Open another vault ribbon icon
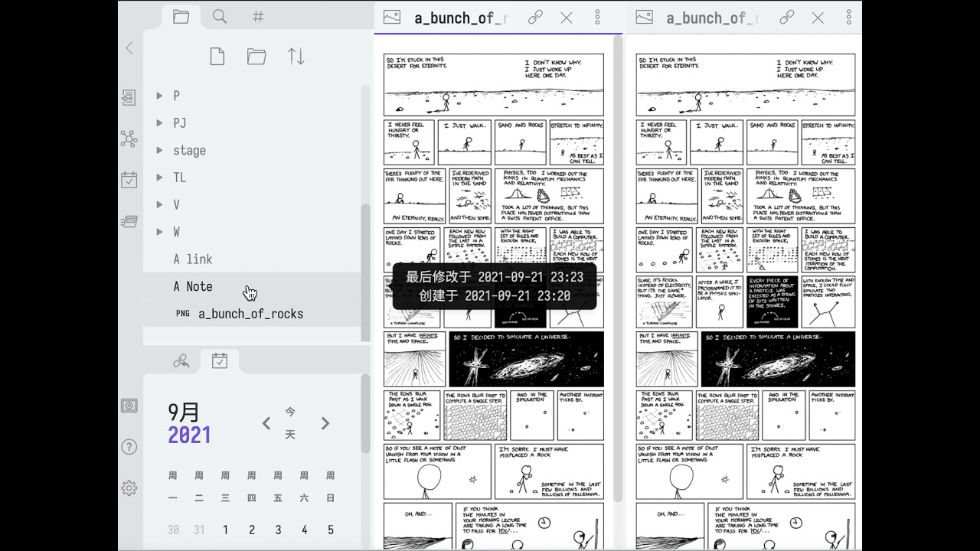This screenshot has width=980, height=551. point(129,406)
